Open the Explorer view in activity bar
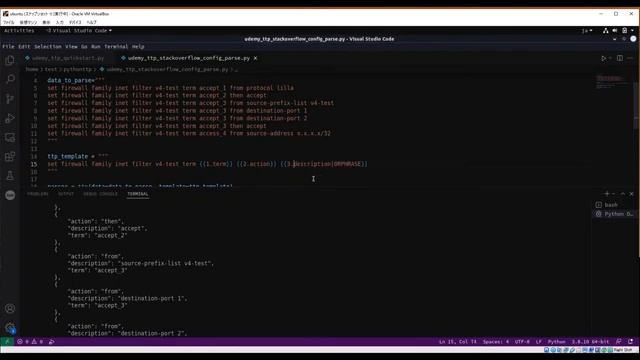 pyautogui.click(x=10, y=60)
